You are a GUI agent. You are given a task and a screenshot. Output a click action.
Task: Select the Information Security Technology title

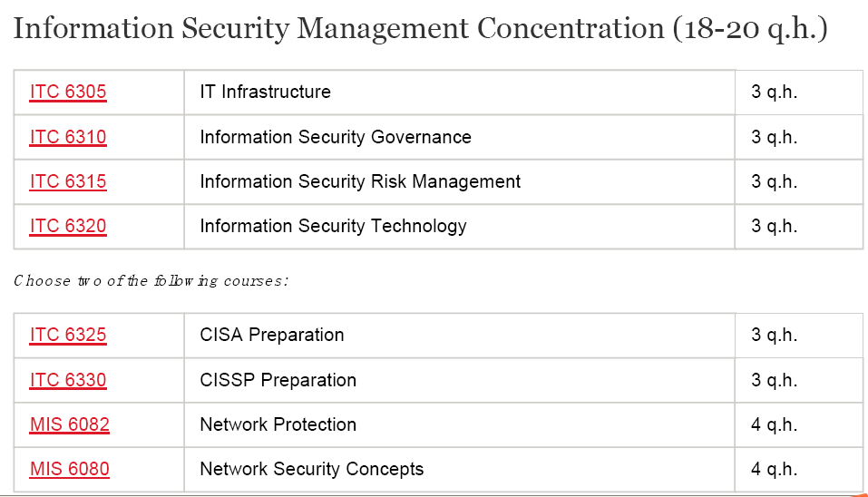point(333,226)
